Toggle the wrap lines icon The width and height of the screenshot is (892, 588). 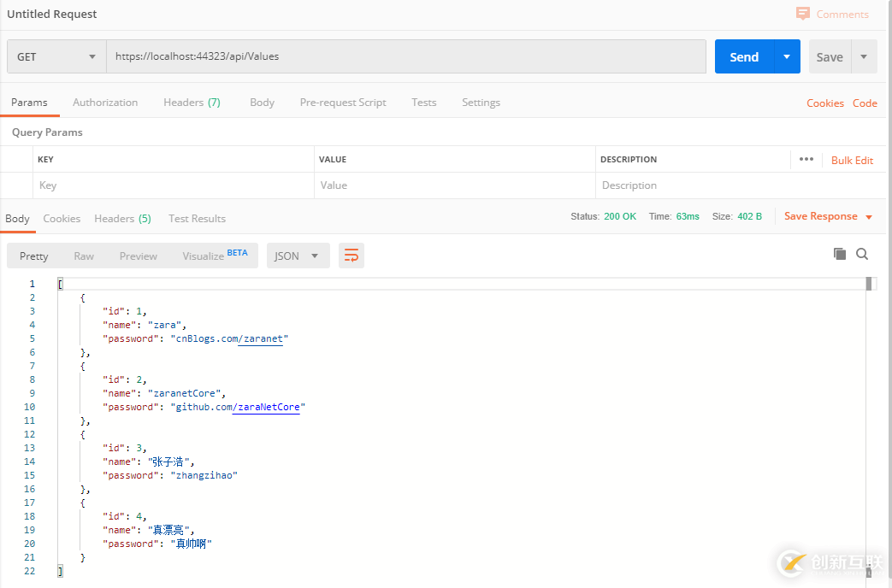point(351,256)
